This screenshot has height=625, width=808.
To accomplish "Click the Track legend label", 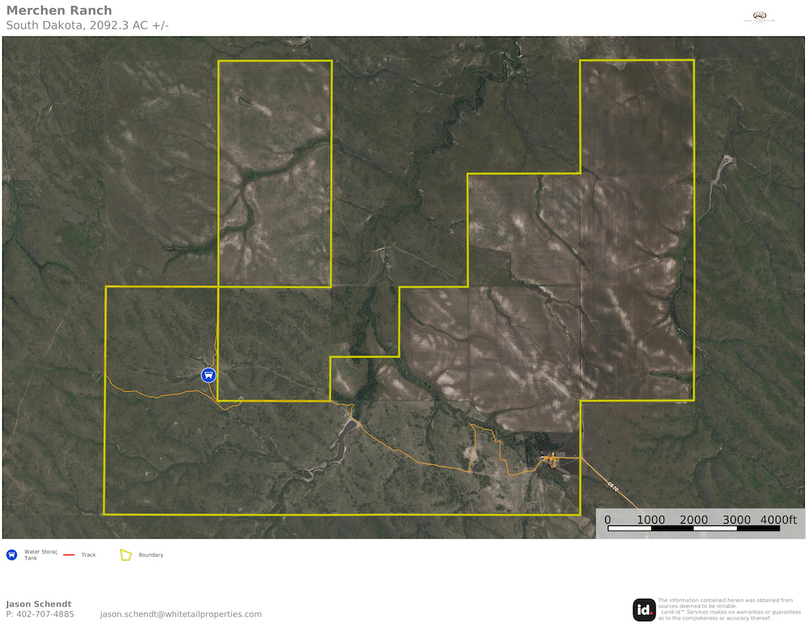I will (89, 555).
